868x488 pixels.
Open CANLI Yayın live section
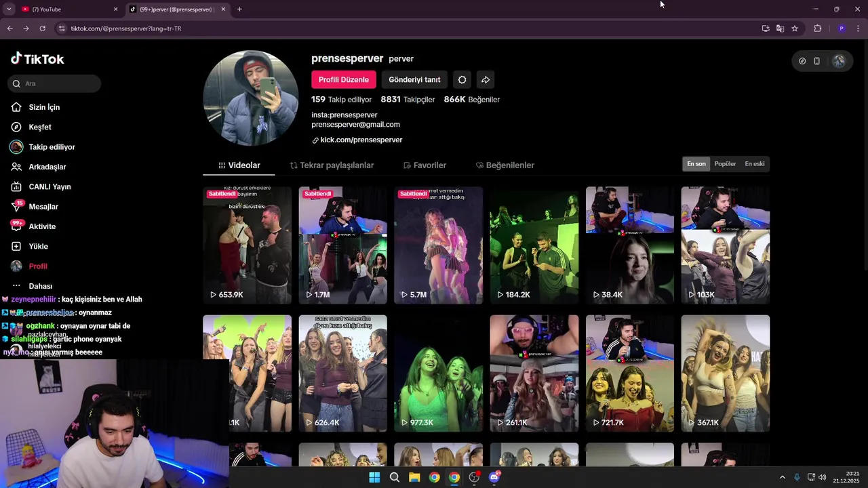[50, 186]
